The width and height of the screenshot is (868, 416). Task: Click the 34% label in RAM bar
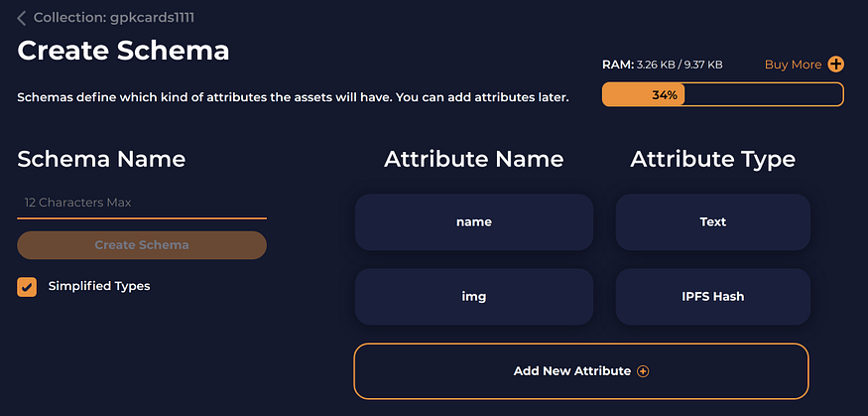[x=665, y=94]
